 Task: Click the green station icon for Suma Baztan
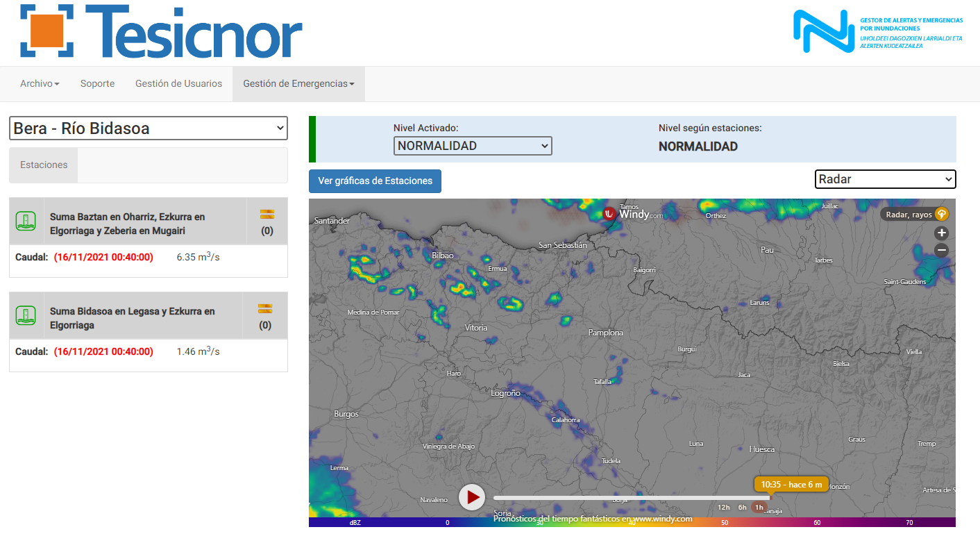(x=26, y=222)
